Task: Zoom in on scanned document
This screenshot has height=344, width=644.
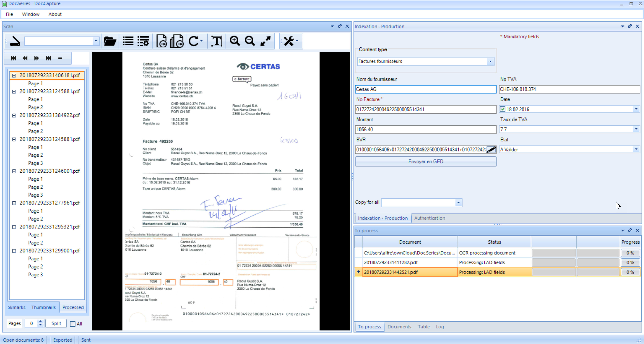Action: click(x=235, y=41)
